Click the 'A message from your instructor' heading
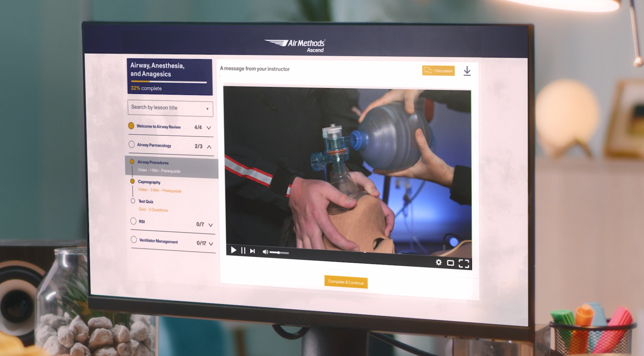This screenshot has width=644, height=356. coord(255,69)
